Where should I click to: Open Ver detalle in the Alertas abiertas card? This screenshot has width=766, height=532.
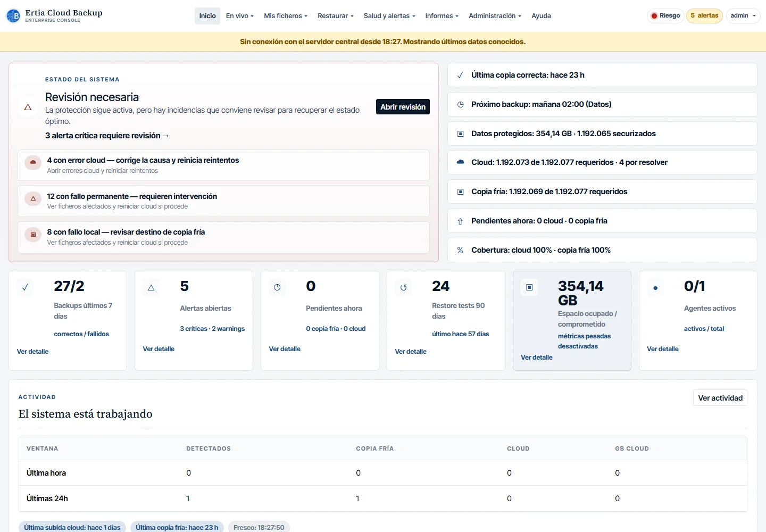pos(159,349)
